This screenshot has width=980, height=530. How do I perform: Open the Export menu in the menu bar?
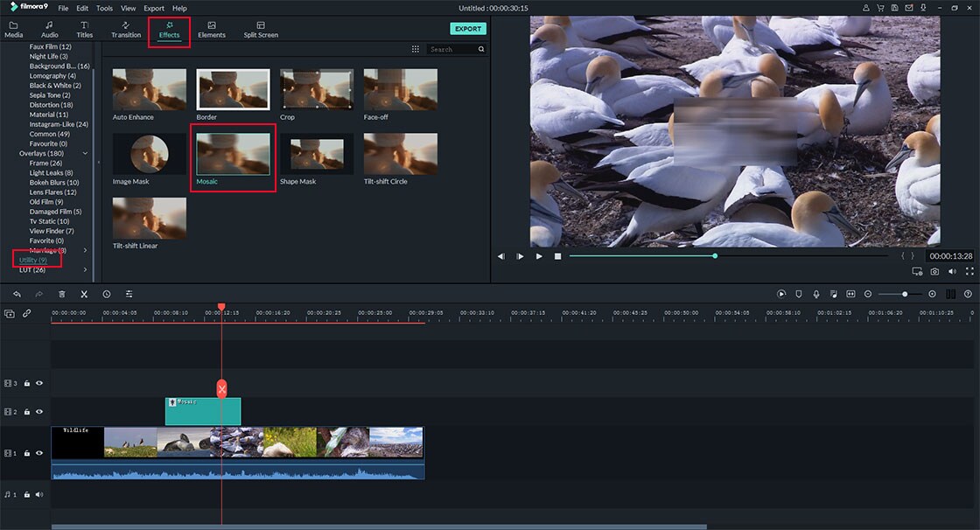(x=154, y=8)
